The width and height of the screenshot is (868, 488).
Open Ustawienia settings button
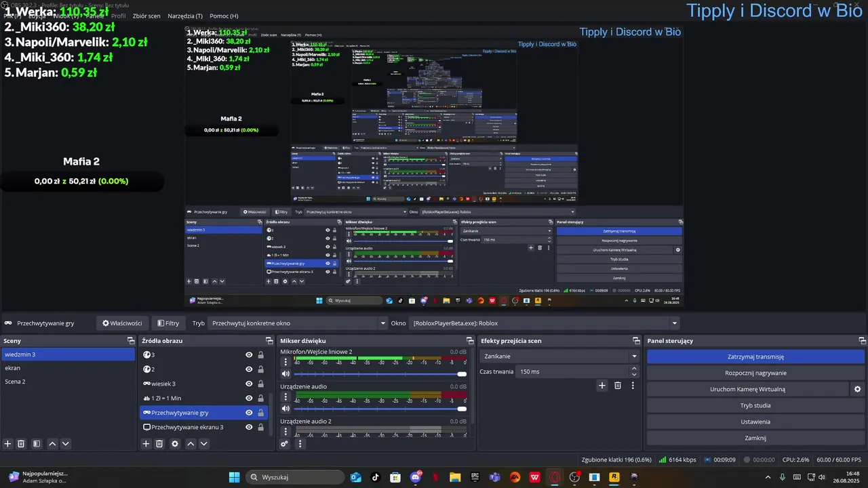click(755, 422)
